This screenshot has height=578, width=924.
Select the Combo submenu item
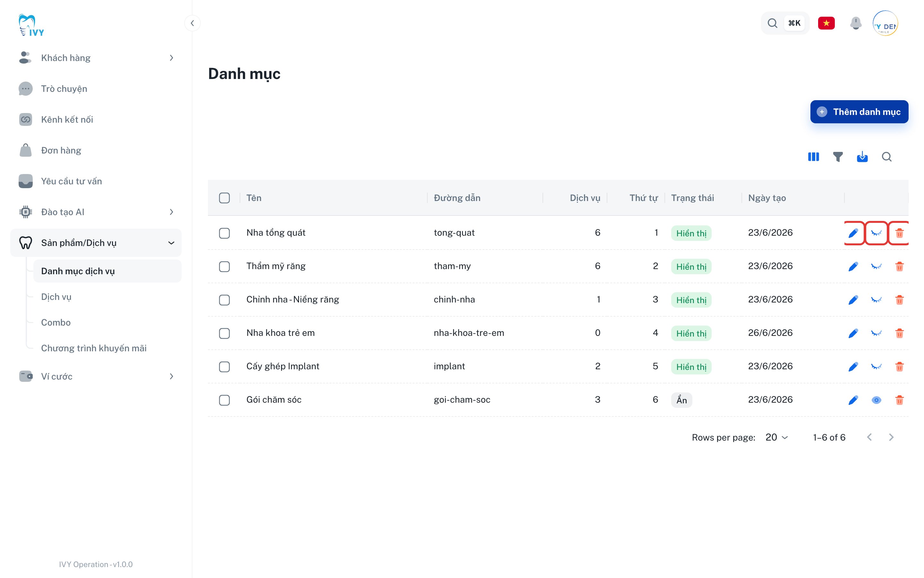[x=107, y=322]
